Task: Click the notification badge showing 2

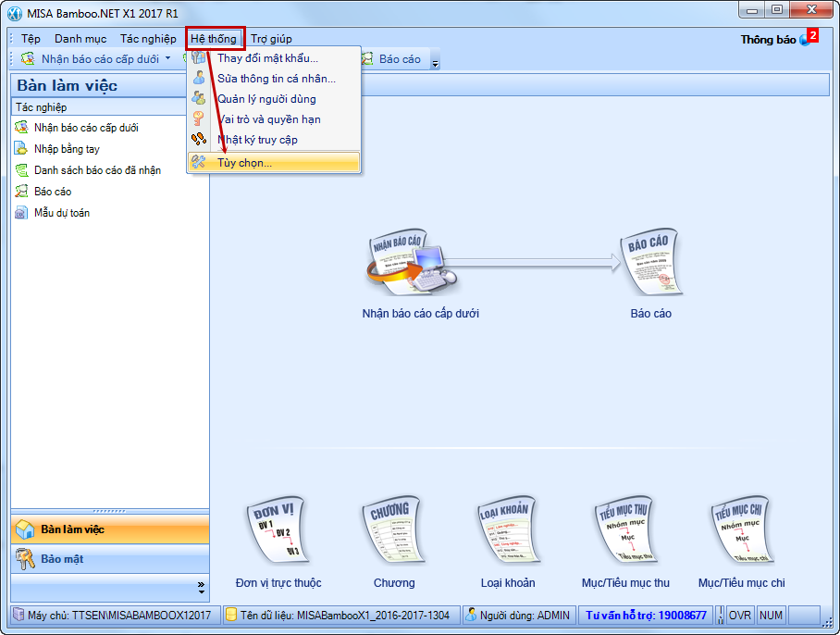Action: [x=813, y=36]
